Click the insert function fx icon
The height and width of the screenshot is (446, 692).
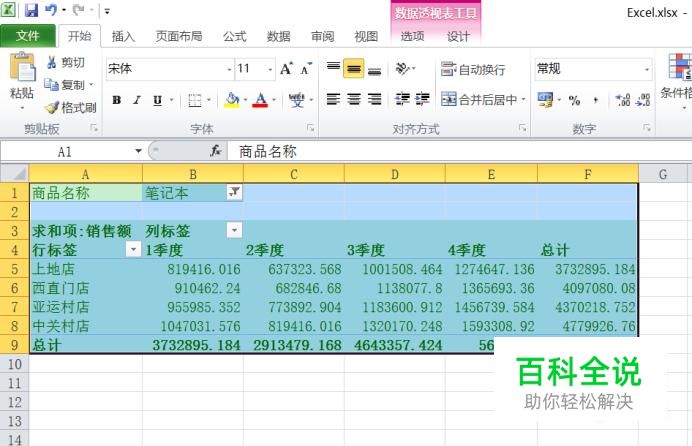[x=215, y=151]
